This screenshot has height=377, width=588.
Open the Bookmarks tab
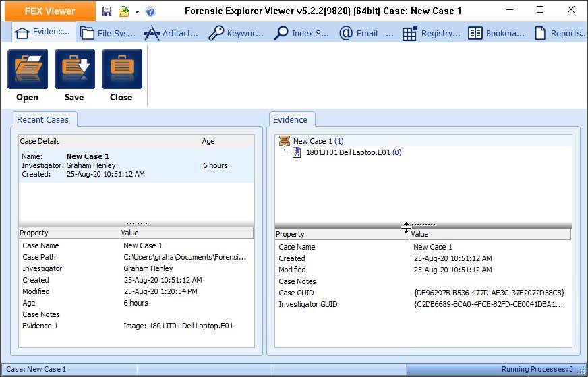coord(496,33)
